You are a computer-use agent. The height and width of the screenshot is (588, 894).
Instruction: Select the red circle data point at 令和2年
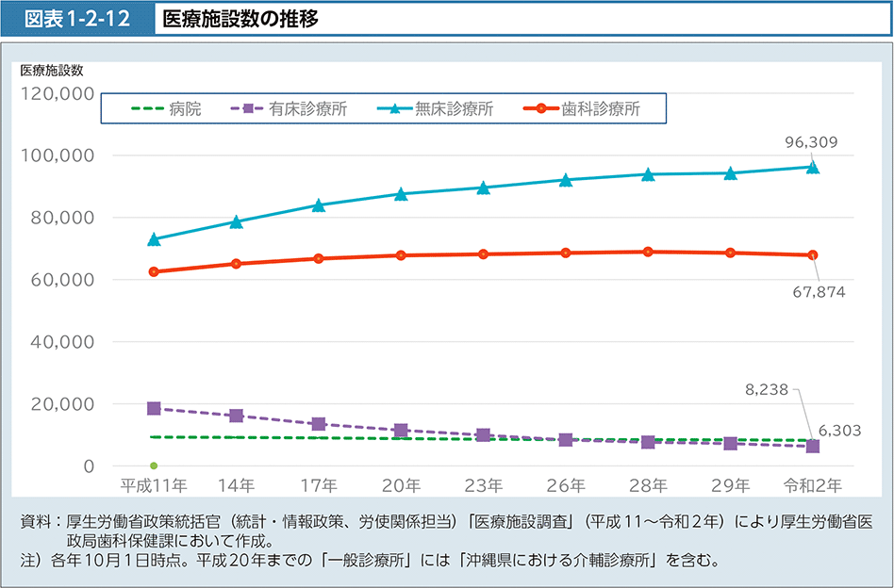click(813, 255)
